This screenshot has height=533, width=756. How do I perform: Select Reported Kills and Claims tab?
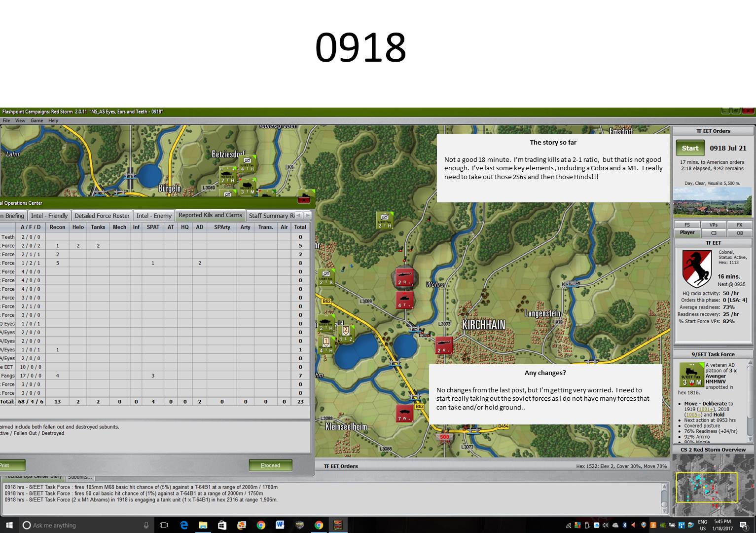[210, 215]
